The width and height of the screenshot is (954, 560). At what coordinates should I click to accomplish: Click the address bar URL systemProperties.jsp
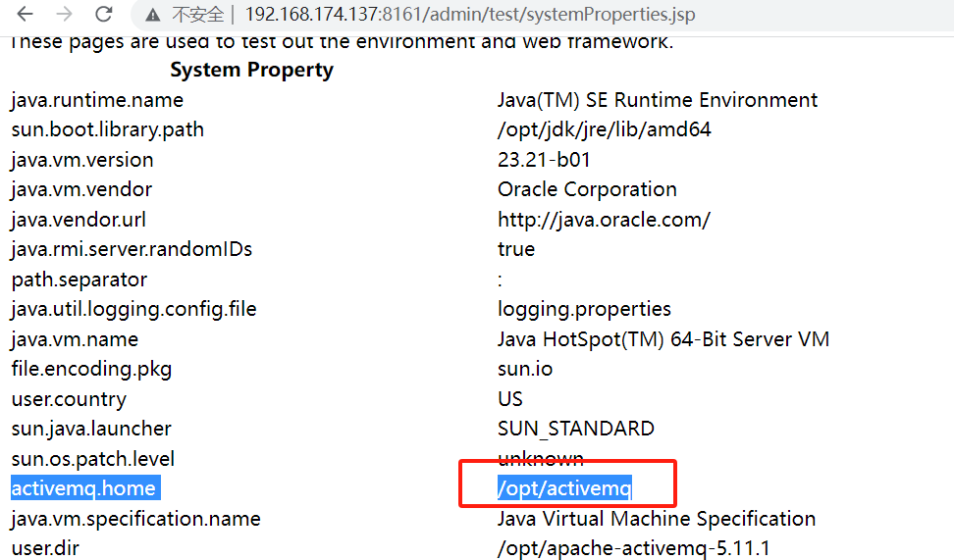point(470,14)
